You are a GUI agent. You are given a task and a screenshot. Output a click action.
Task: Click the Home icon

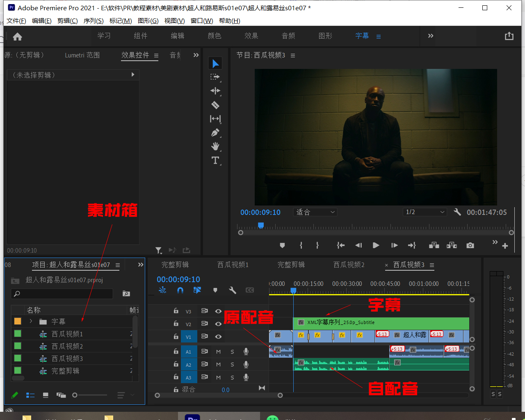coord(18,37)
